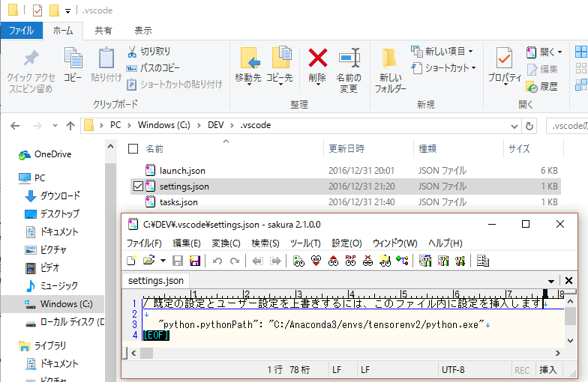588x382 pixels.
Task: Click the 新しいフォルダー icon
Action: [390, 59]
